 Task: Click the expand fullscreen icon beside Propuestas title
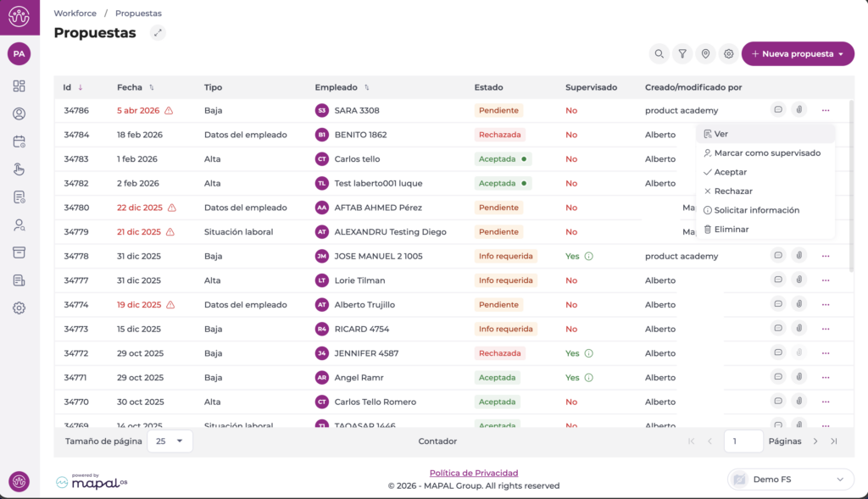[x=158, y=33]
